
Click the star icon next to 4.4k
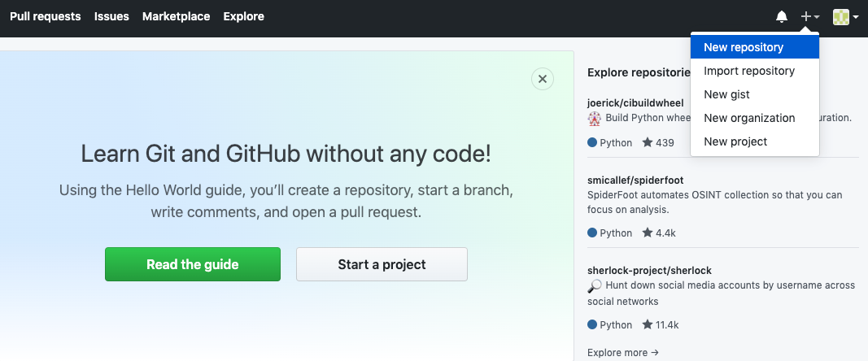tap(647, 233)
